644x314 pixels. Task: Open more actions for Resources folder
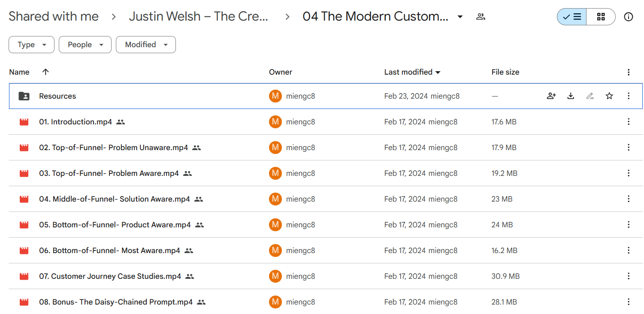click(x=629, y=96)
